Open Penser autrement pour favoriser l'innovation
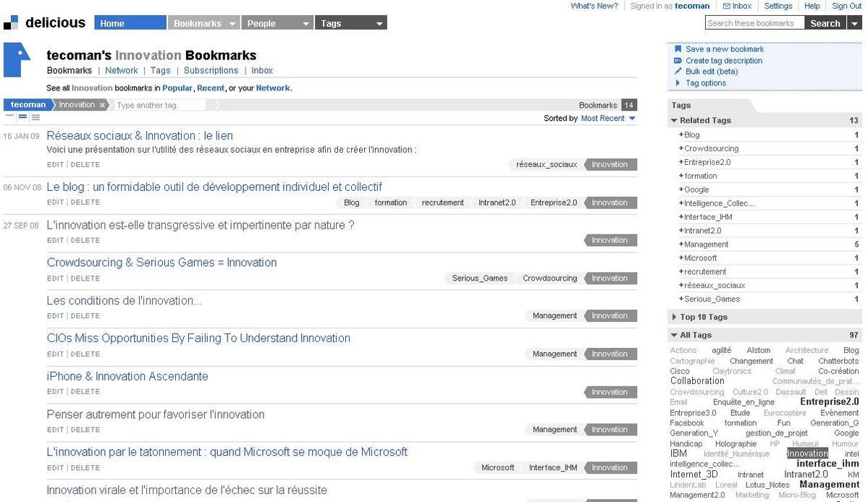This screenshot has height=502, width=868. (156, 414)
